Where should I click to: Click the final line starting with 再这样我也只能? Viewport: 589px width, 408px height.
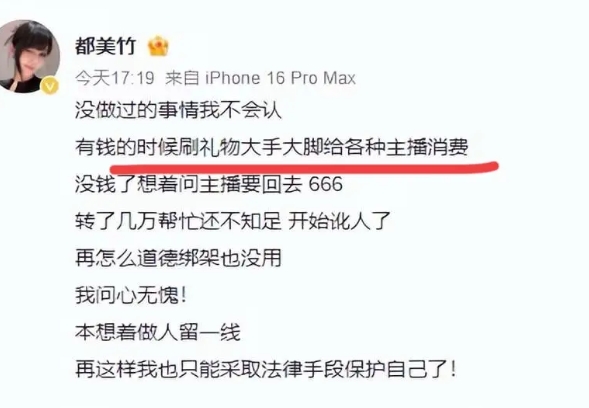[x=266, y=369]
